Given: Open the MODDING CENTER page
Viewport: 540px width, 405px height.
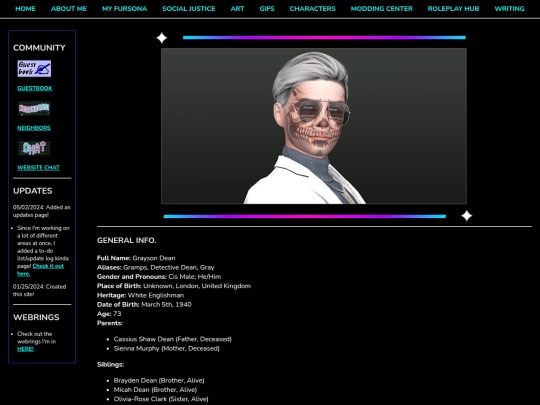Looking at the screenshot, I should 382,9.
